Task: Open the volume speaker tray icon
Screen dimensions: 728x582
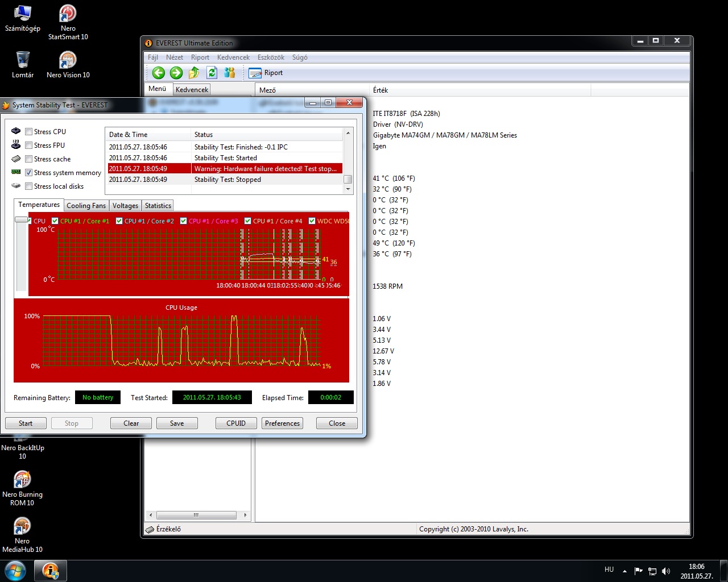Action: point(666,571)
